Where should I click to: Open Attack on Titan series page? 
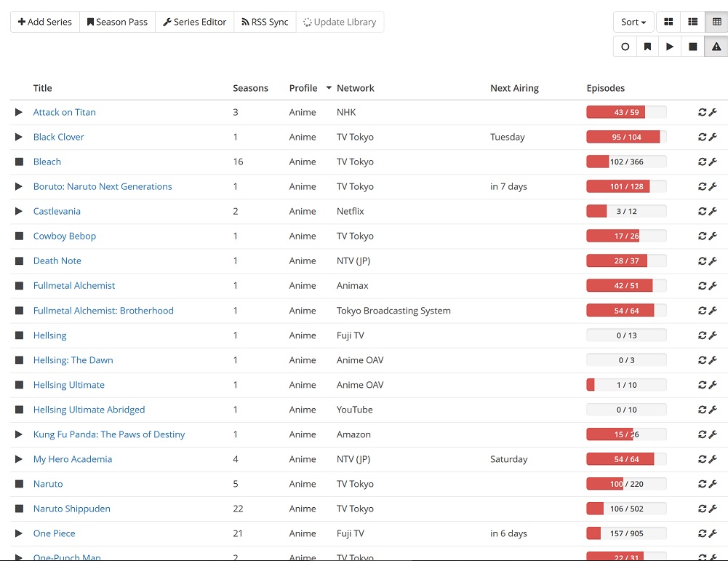tap(65, 112)
